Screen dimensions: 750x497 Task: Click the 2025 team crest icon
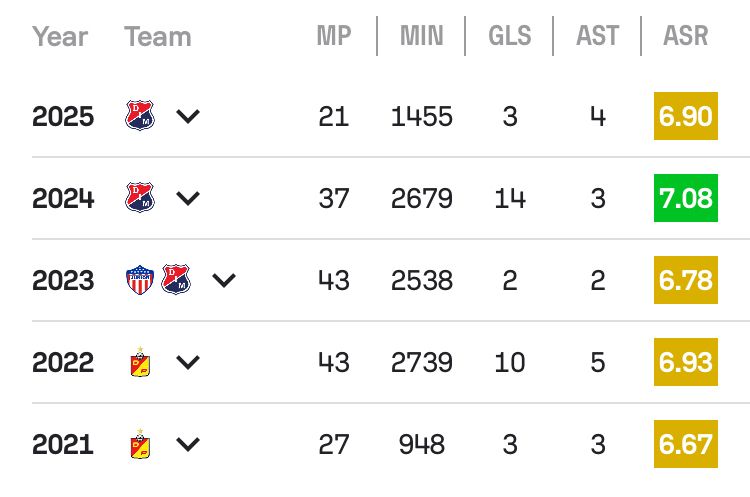140,116
